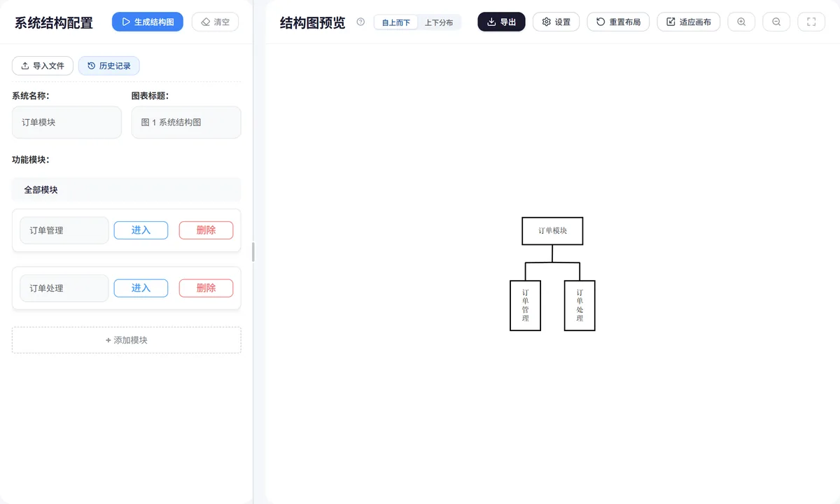Enter the 订单处理 module via 进入
Screen dimensions: 840x504
[x=141, y=288]
